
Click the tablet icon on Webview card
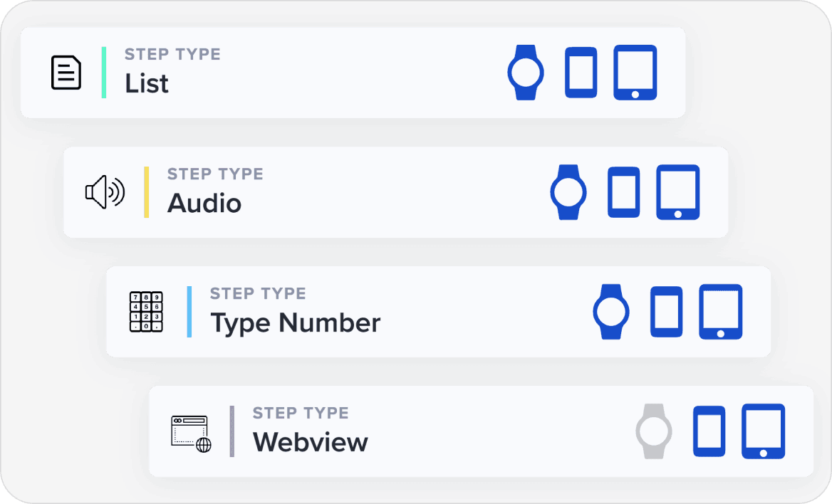click(764, 431)
